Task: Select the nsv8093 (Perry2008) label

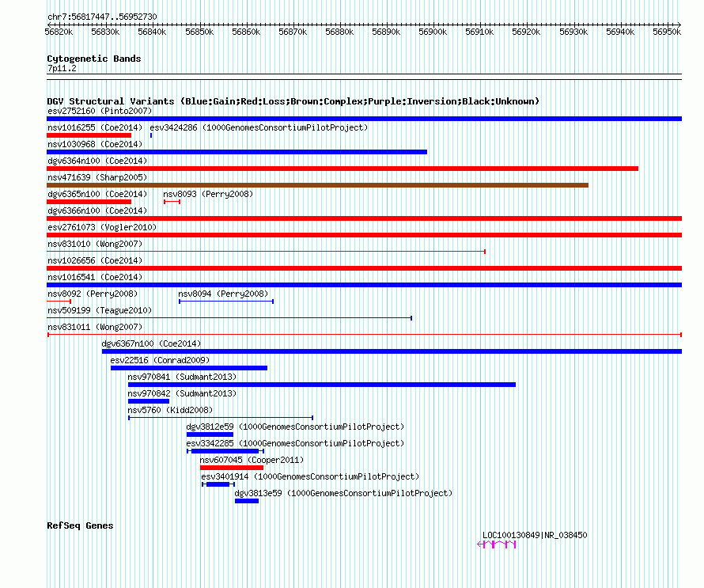Action: click(x=208, y=194)
